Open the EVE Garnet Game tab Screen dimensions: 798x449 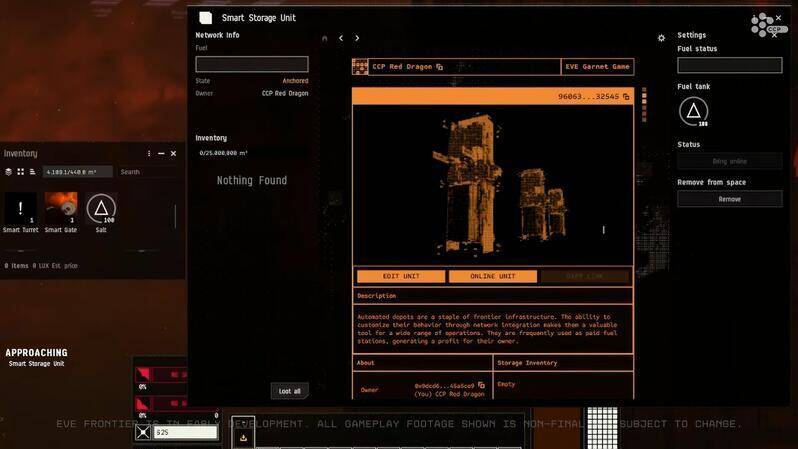(x=597, y=67)
